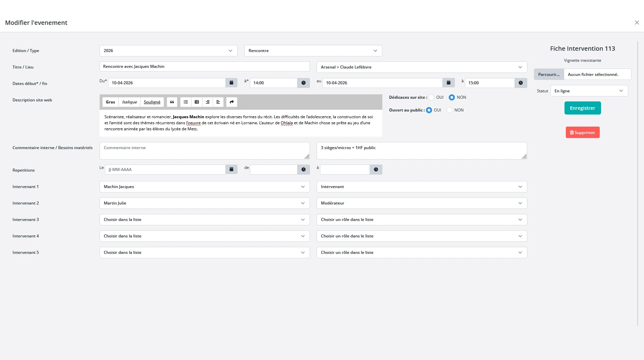Open the Edition 2026 dropdown
The image size is (644, 360).
click(168, 51)
